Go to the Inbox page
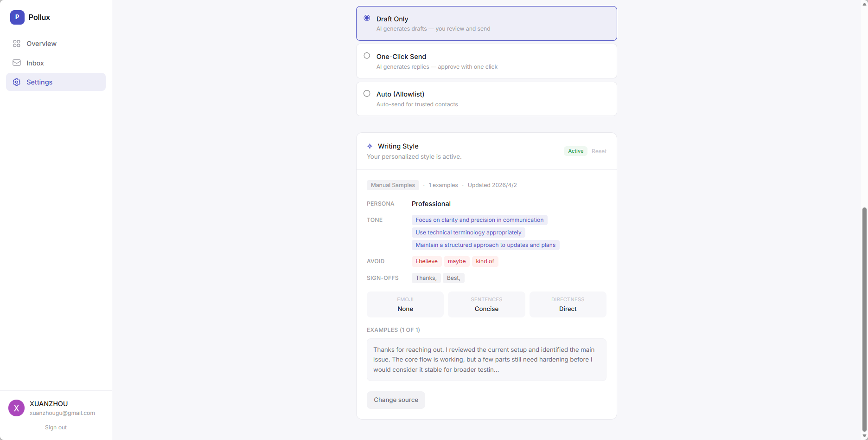 click(x=35, y=63)
